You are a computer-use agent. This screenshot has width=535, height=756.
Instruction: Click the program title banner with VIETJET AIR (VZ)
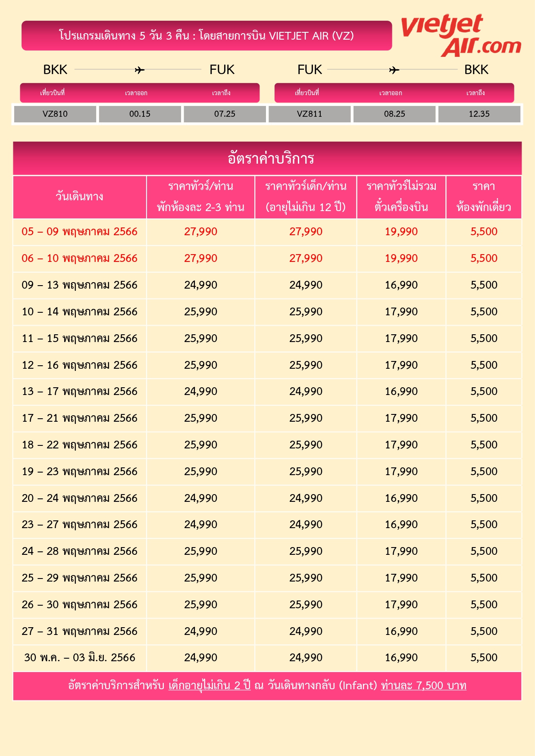click(206, 35)
